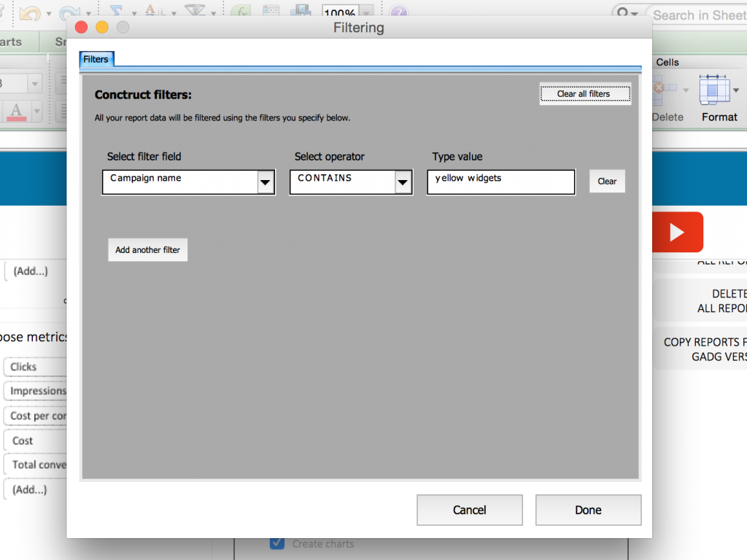The image size is (747, 560).
Task: Select the Impressions metric item
Action: [36, 391]
